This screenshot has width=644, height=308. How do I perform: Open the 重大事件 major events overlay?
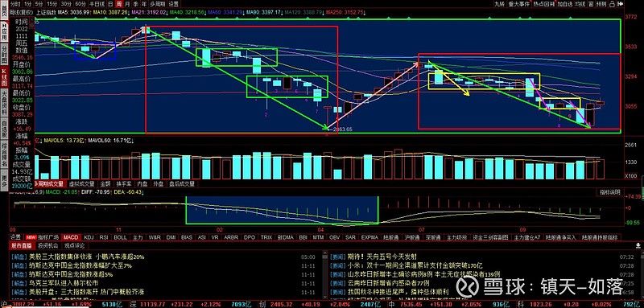coord(518,4)
